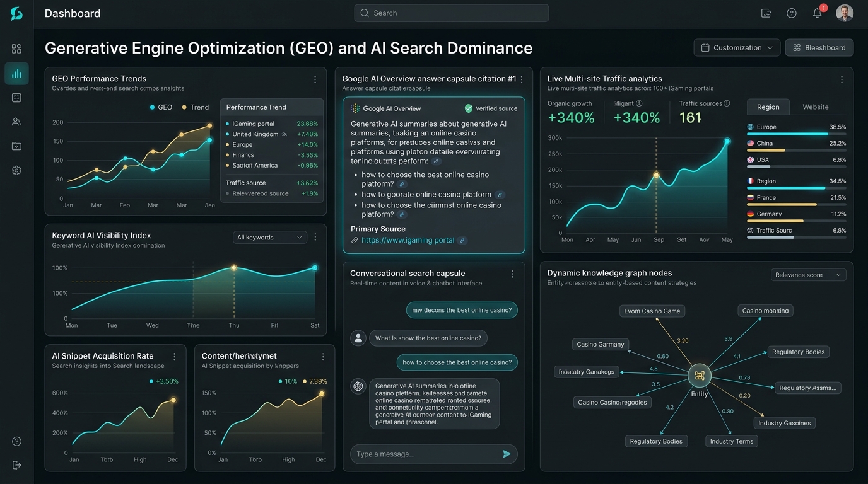
Task: Click the IGaming portal 23.86% row
Action: coord(272,124)
